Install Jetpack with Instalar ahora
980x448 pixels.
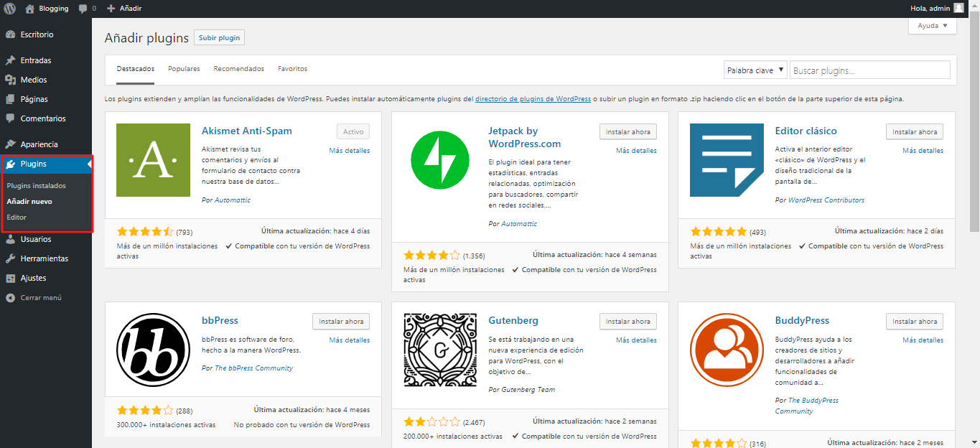pos(628,132)
